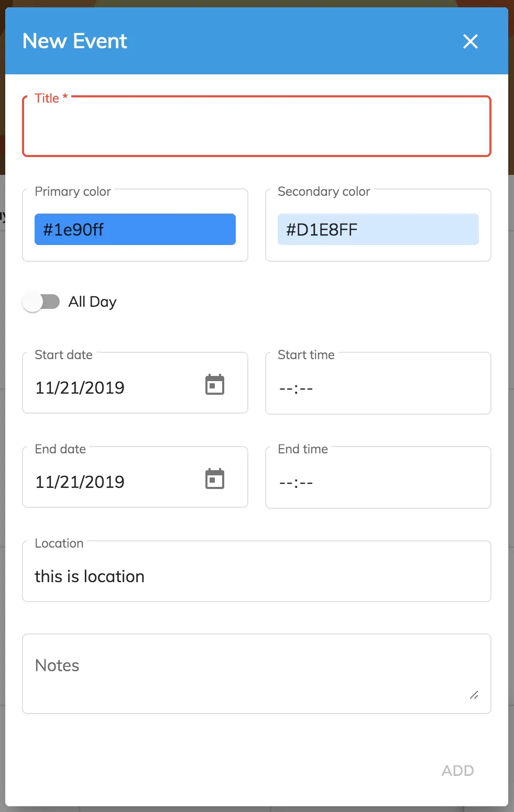Select the Start time minutes segment
The height and width of the screenshot is (812, 514).
coord(307,388)
